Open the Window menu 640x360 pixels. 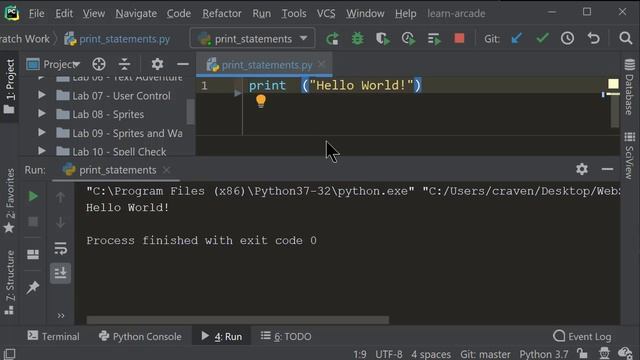[x=365, y=13]
